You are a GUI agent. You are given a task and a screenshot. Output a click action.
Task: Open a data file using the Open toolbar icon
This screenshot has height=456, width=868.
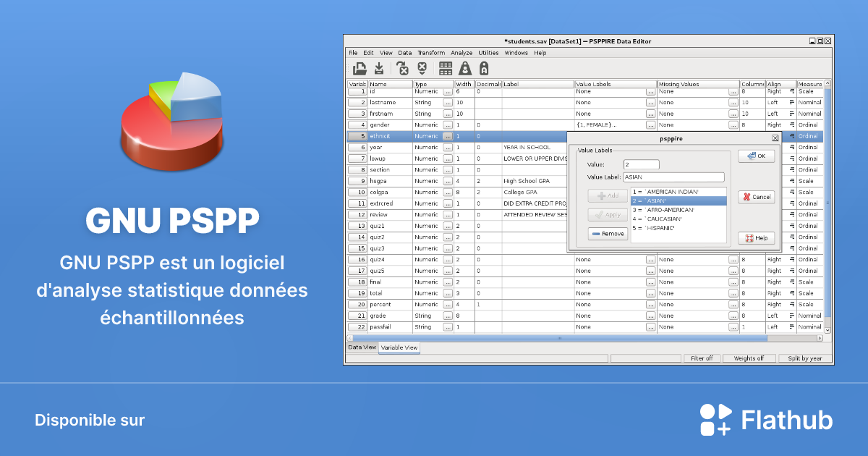click(x=359, y=68)
